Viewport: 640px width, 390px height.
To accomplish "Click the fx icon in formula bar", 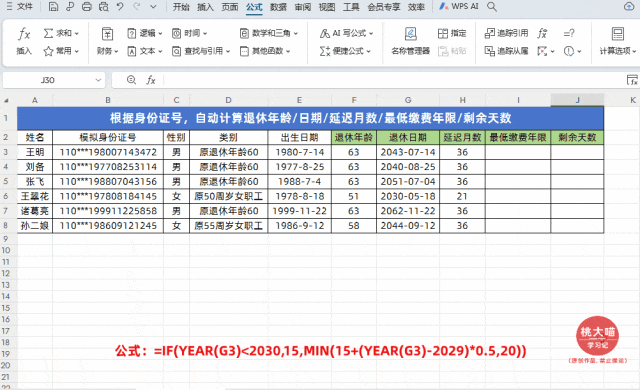I will click(151, 80).
